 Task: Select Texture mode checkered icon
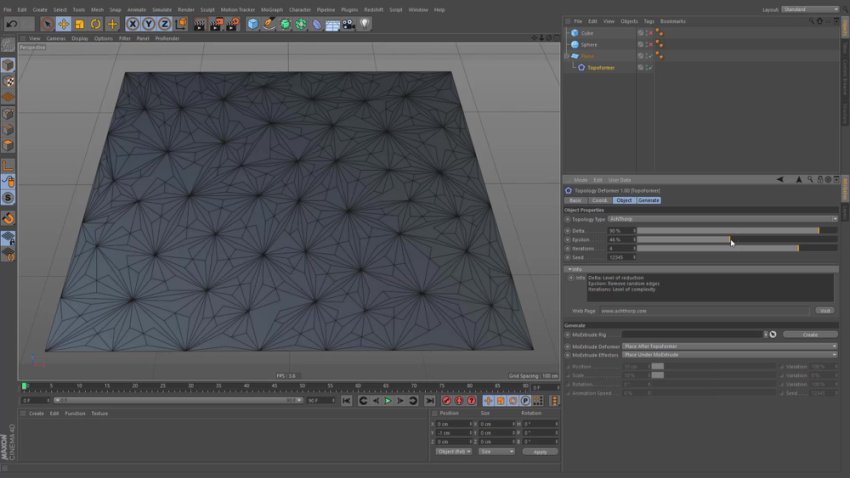(8, 81)
